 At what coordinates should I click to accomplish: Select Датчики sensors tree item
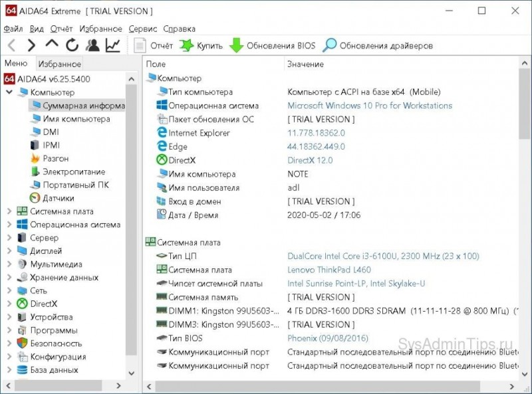[x=52, y=198]
